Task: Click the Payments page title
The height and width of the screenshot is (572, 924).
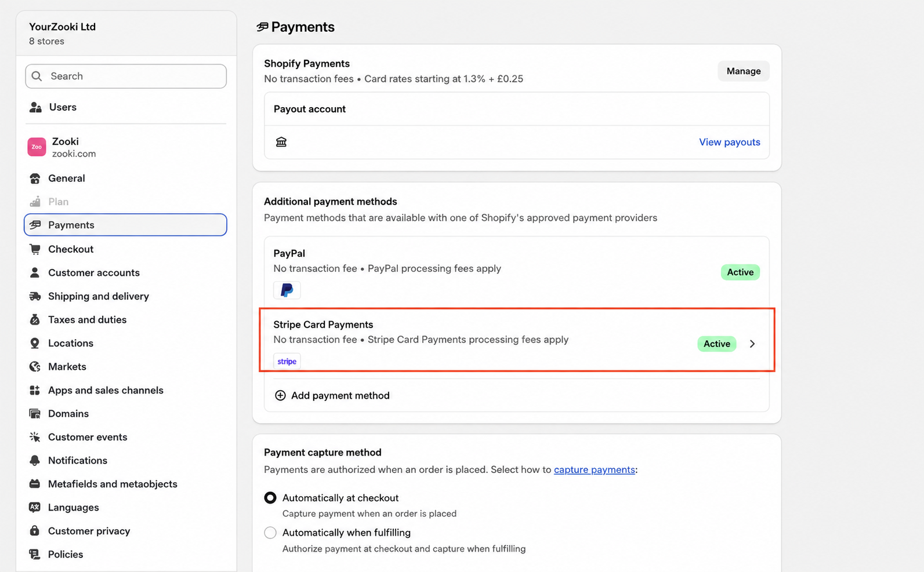Action: pyautogui.click(x=303, y=27)
